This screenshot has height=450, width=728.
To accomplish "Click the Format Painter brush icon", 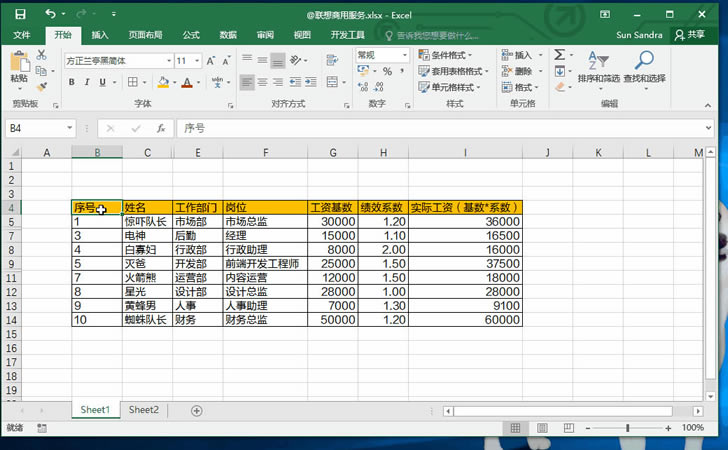I will [x=42, y=86].
